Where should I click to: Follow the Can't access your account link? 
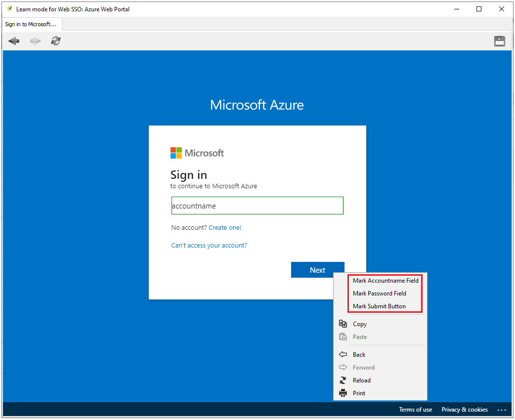pyautogui.click(x=209, y=246)
